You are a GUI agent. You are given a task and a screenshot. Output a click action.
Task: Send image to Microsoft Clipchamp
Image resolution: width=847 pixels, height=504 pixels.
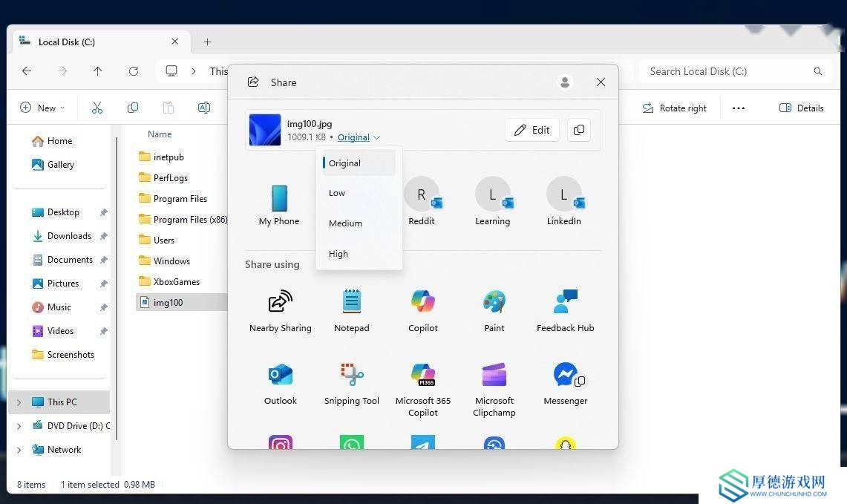pyautogui.click(x=494, y=390)
